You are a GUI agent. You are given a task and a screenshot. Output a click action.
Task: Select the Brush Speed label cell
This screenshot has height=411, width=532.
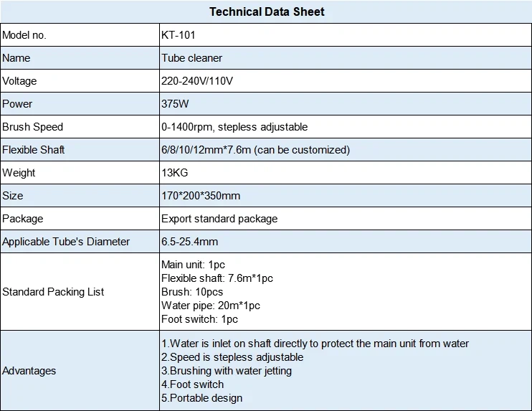click(x=80, y=127)
